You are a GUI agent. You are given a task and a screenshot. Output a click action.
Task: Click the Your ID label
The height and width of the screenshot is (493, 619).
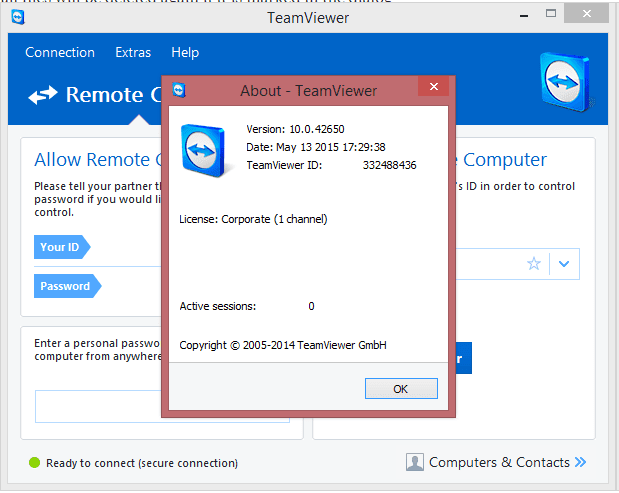tap(62, 247)
